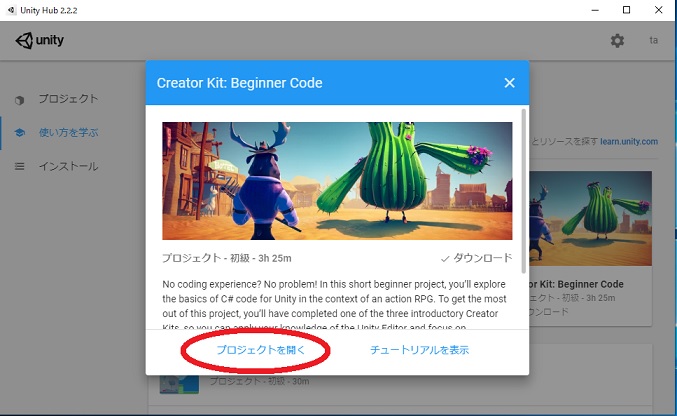The image size is (677, 416).
Task: Click the Creator Kit: Beginner Code dialog title
Action: [x=240, y=83]
